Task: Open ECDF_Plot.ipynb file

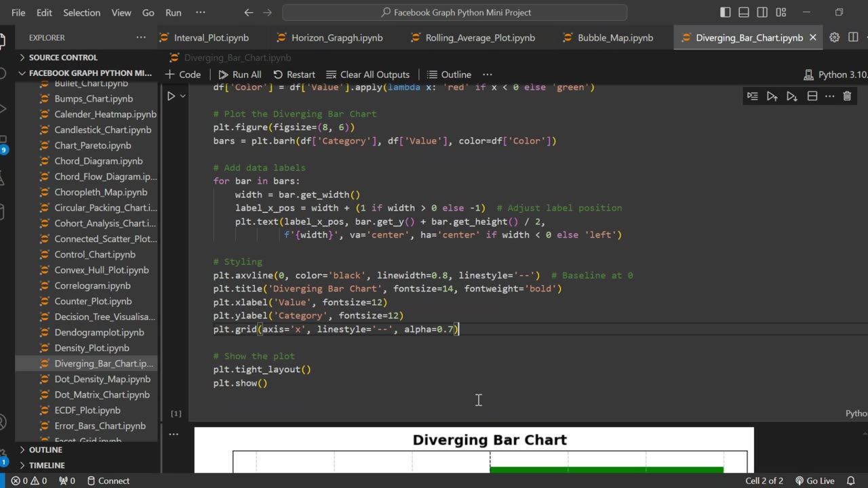Action: pyautogui.click(x=86, y=411)
